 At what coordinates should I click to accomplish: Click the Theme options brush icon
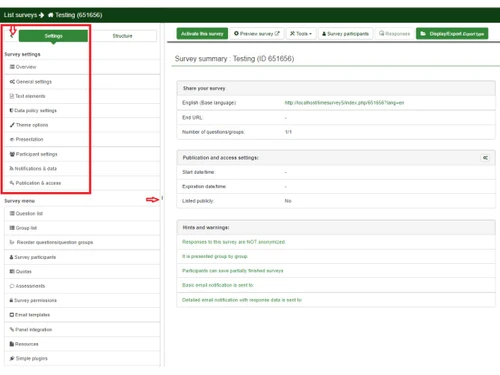click(x=12, y=125)
